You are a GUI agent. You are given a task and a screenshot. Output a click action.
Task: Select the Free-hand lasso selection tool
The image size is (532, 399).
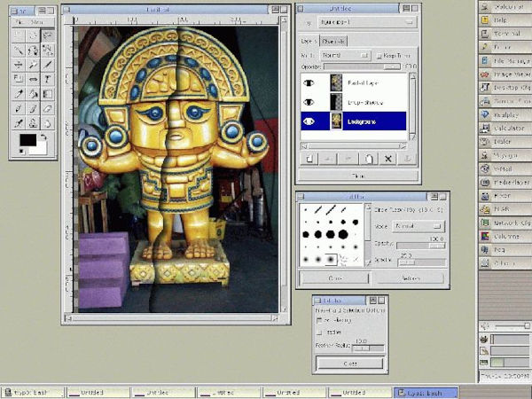tap(47, 37)
